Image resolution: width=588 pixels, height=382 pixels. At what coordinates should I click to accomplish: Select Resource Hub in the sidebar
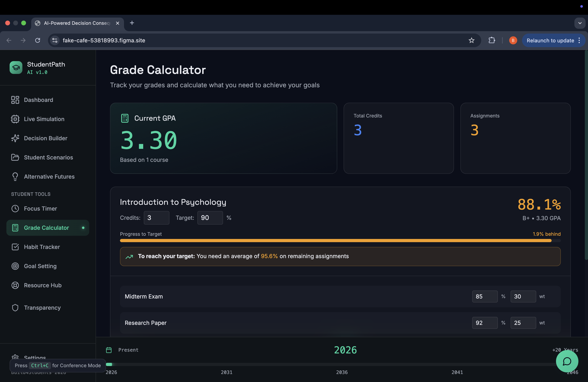click(x=43, y=285)
